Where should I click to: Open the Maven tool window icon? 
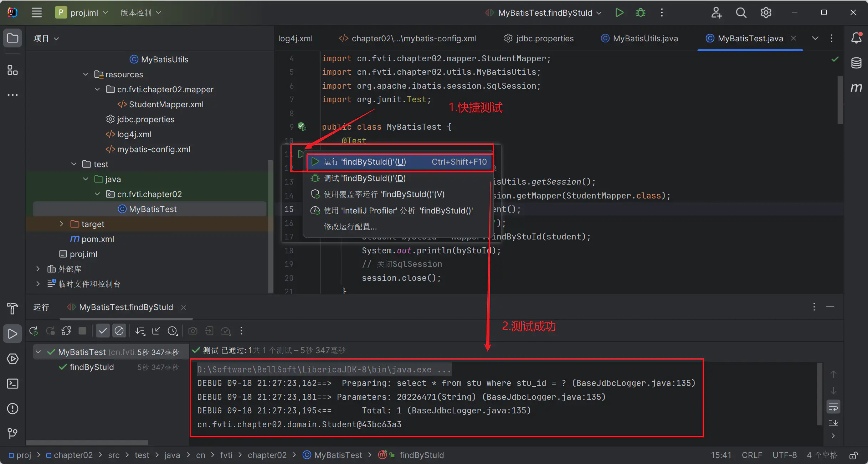(x=856, y=88)
